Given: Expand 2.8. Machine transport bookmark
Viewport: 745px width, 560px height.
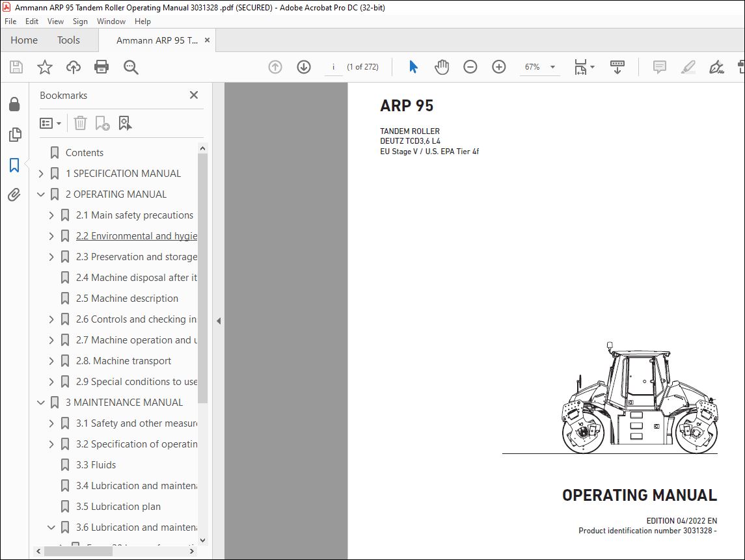Looking at the screenshot, I should [x=51, y=362].
